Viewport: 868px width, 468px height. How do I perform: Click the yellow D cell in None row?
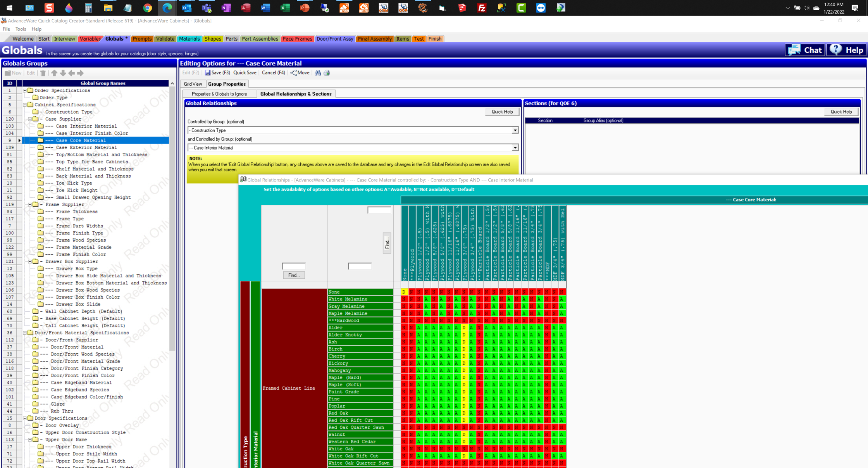[404, 292]
